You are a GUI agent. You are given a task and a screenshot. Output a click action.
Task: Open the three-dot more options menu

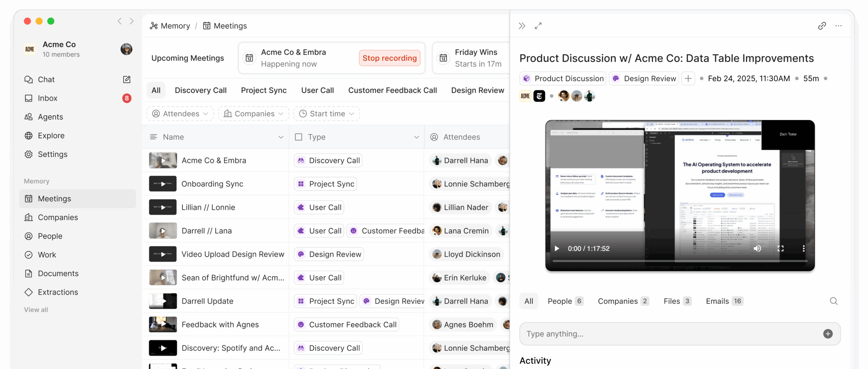tap(839, 26)
